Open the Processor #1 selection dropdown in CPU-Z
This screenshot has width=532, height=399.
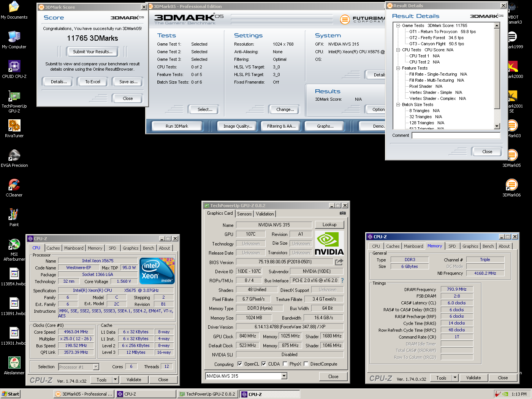[96, 367]
